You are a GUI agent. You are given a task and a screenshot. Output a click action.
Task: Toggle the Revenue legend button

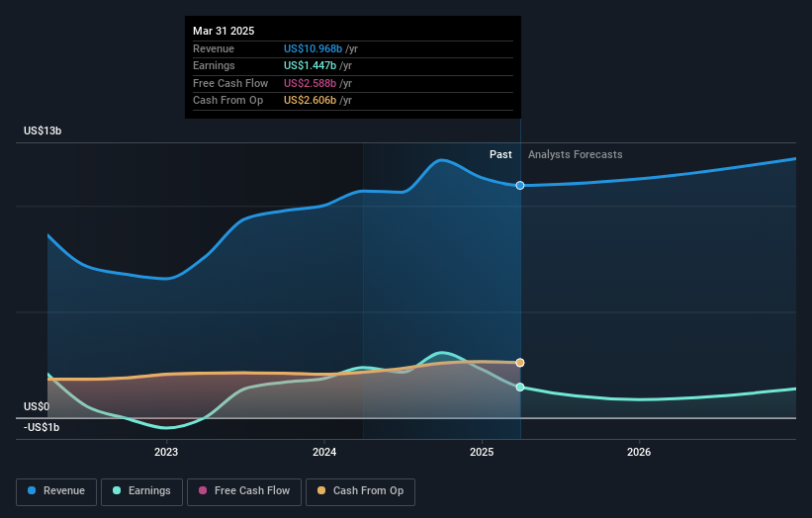point(56,491)
